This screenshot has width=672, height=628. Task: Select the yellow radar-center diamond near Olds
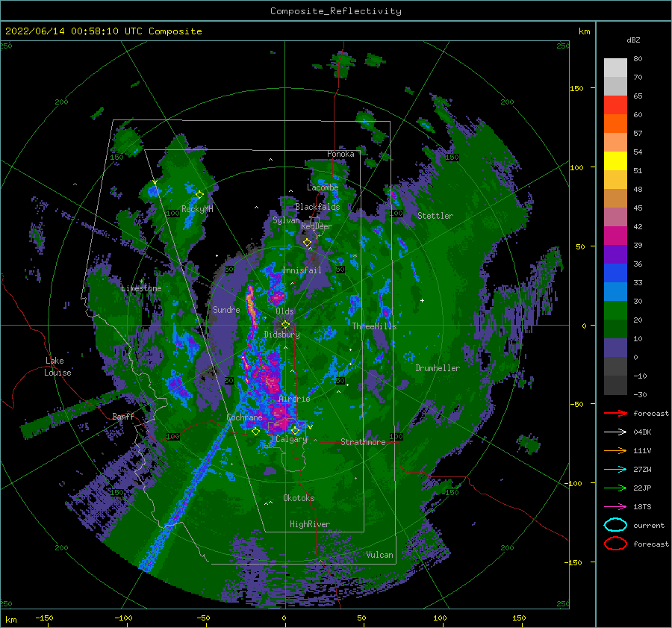285,325
